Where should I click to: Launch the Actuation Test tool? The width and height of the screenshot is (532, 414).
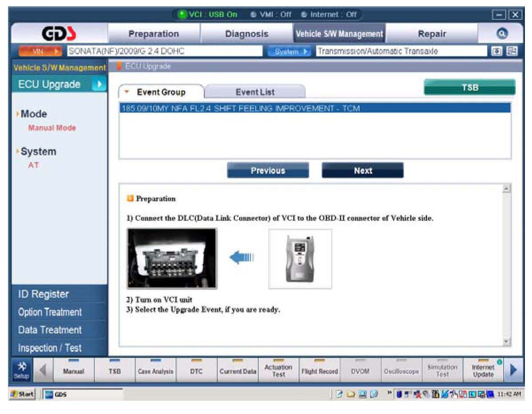click(x=278, y=371)
